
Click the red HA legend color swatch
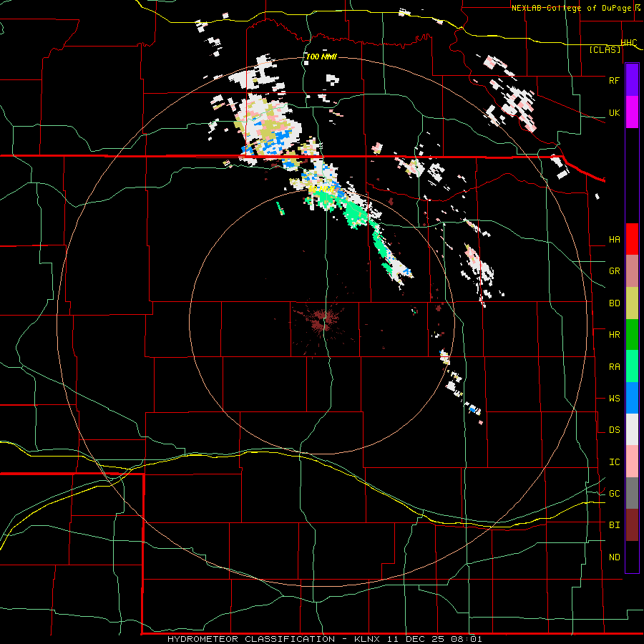632,239
